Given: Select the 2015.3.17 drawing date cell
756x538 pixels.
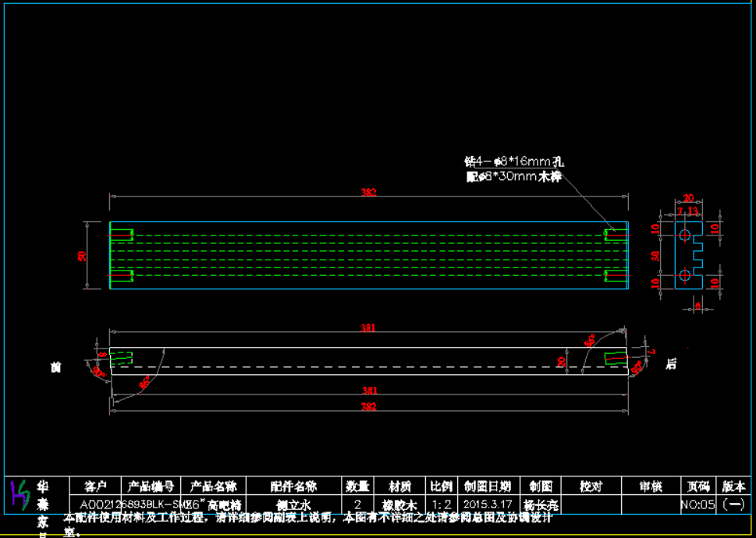Looking at the screenshot, I should tap(487, 505).
